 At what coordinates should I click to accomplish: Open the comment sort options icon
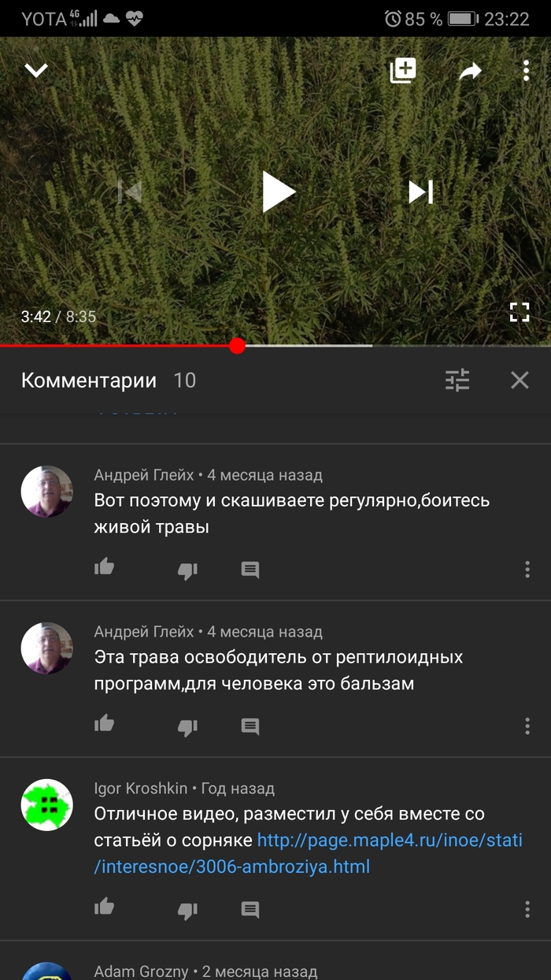click(x=457, y=380)
